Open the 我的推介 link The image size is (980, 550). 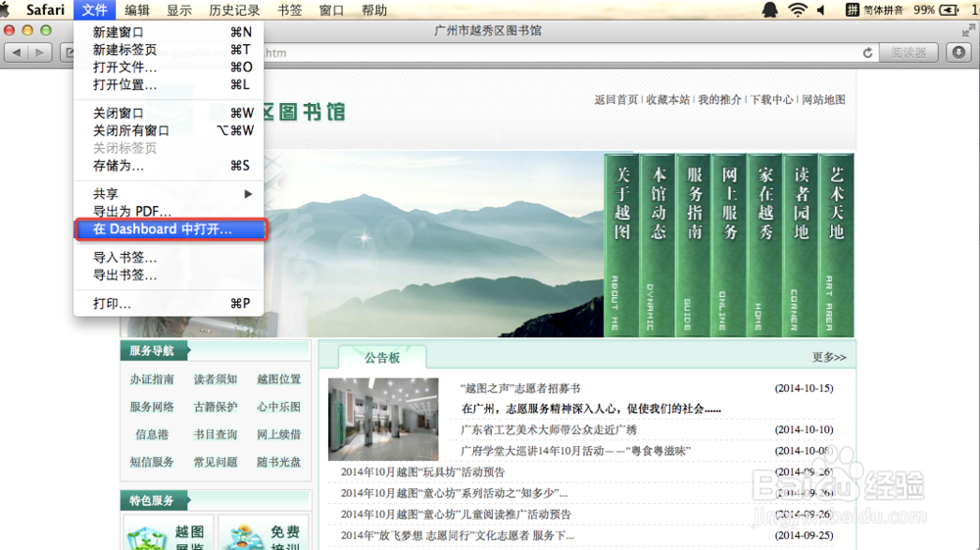pyautogui.click(x=719, y=99)
